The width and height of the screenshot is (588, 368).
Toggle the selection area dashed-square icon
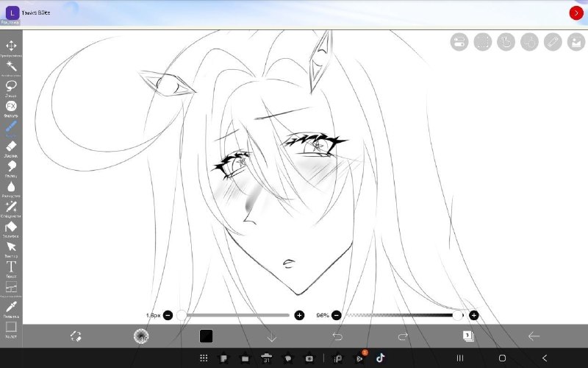coord(483,42)
